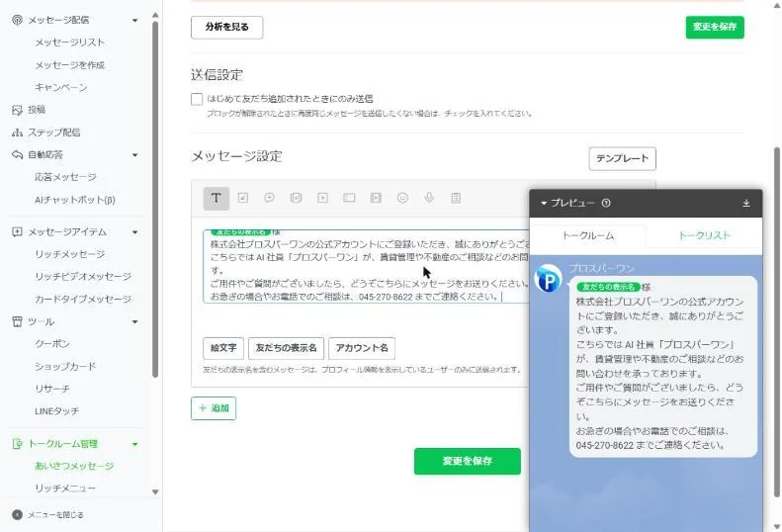782x532 pixels.
Task: Click into the greeting message text area
Action: (366, 267)
